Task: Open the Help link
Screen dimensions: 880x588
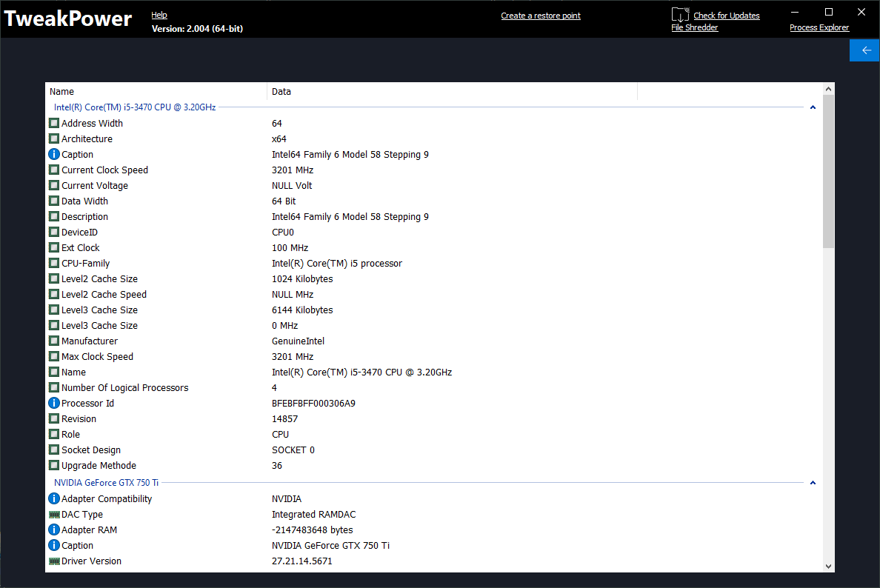Action: click(x=159, y=15)
